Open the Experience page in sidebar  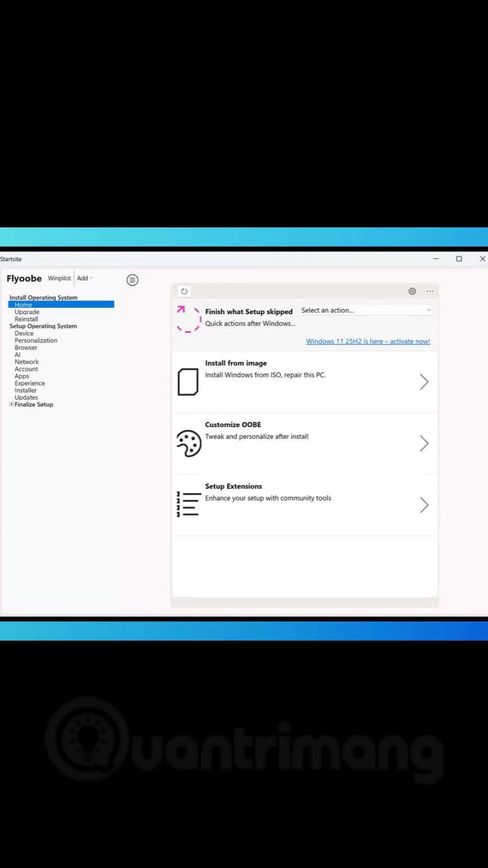(29, 383)
